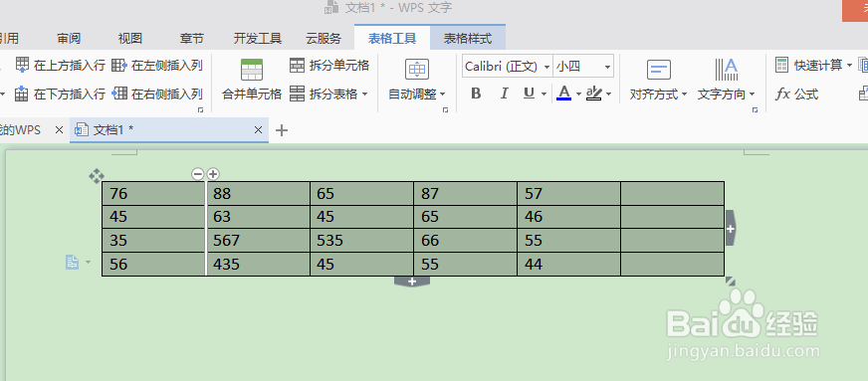Image resolution: width=868 pixels, height=381 pixels.
Task: Open Alignment (对齐方式) options
Action: [x=658, y=81]
